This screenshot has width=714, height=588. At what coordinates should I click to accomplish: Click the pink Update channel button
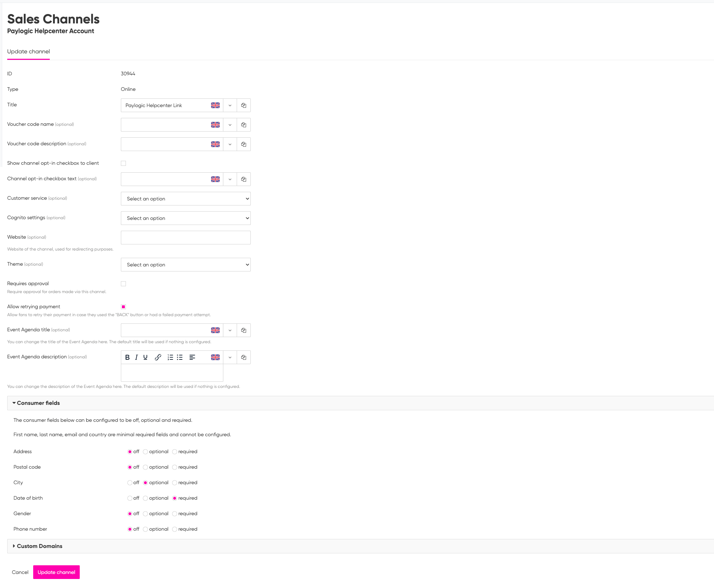click(x=56, y=572)
